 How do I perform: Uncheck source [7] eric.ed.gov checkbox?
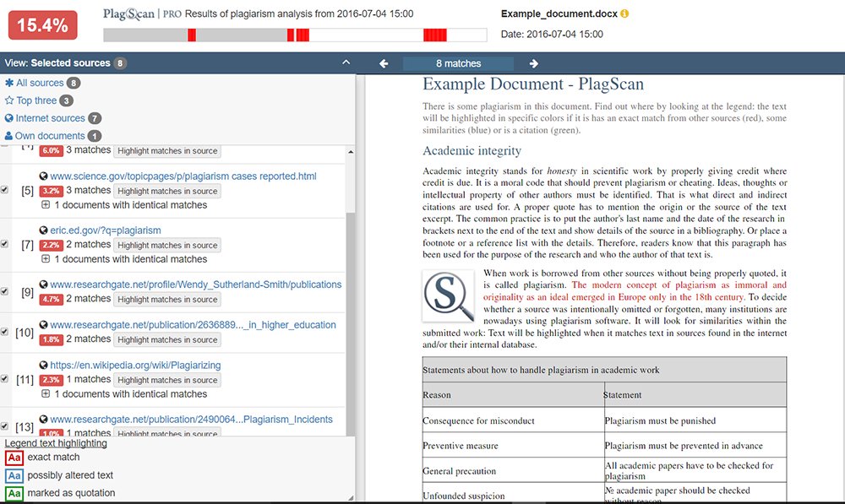coord(4,244)
